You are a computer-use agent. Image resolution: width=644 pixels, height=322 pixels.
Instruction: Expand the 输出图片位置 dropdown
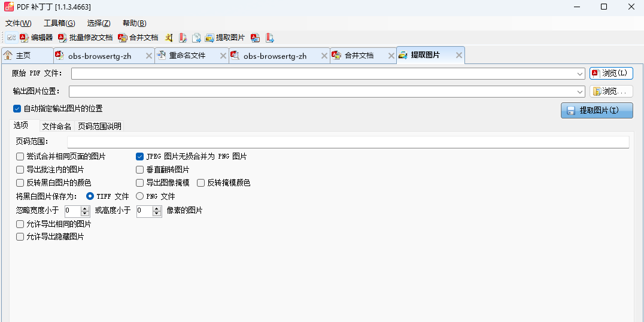(x=581, y=92)
